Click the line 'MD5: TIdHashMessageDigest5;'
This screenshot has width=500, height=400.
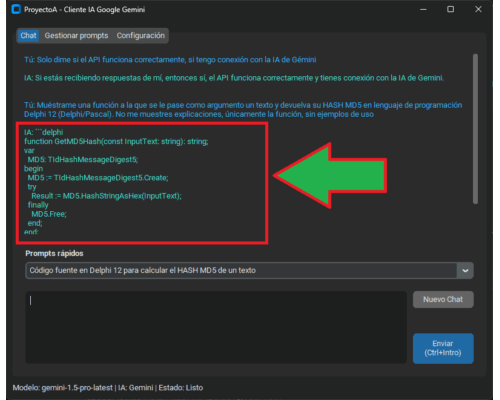click(x=83, y=160)
